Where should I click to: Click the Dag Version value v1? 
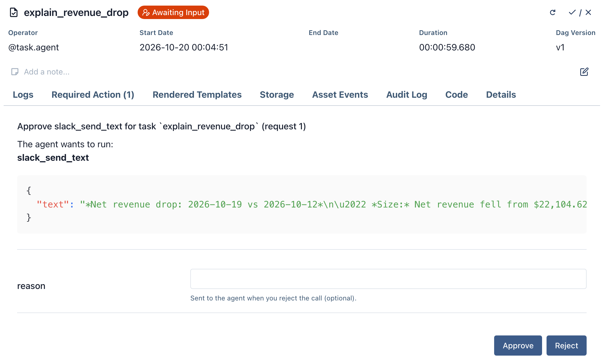[x=560, y=47]
